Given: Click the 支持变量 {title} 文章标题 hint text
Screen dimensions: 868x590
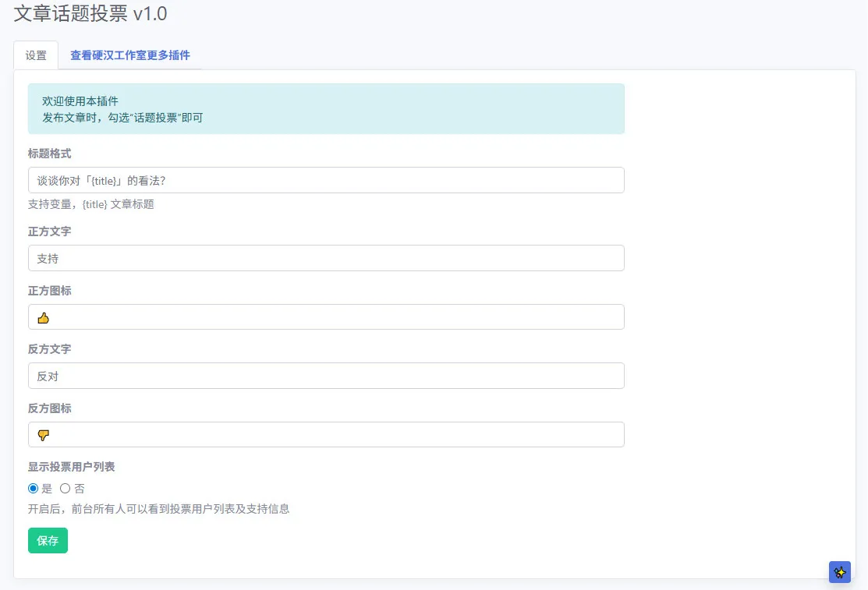Looking at the screenshot, I should pyautogui.click(x=91, y=204).
